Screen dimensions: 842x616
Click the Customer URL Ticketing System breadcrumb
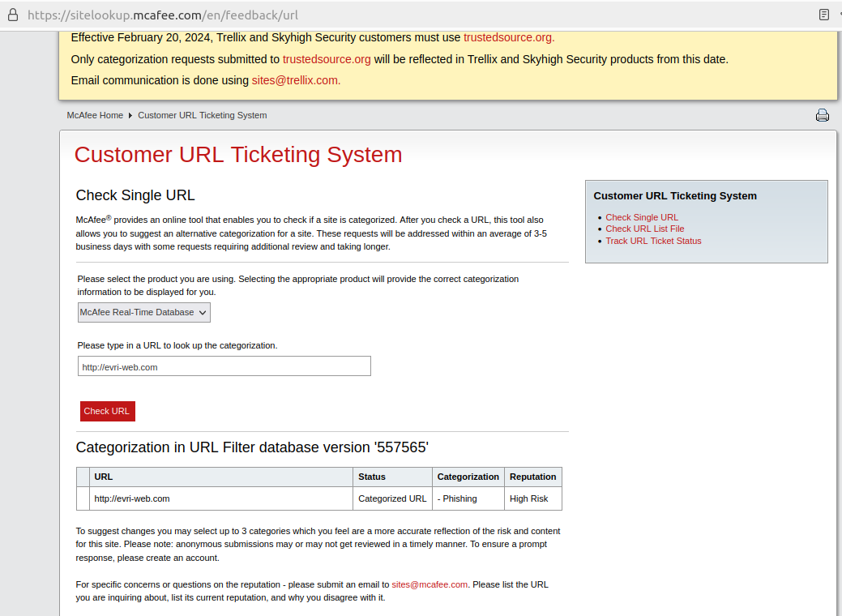tap(203, 115)
